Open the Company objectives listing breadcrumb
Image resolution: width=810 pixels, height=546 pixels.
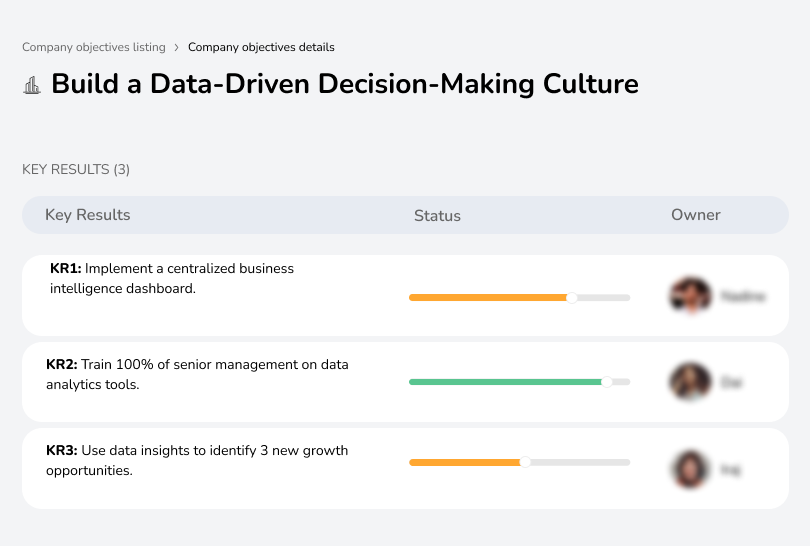coord(94,47)
